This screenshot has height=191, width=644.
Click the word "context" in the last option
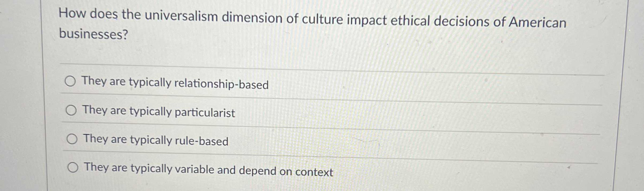coord(314,172)
